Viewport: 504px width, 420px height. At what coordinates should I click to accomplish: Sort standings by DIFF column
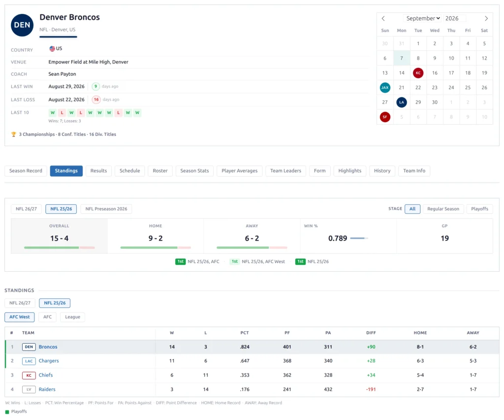pos(371,333)
